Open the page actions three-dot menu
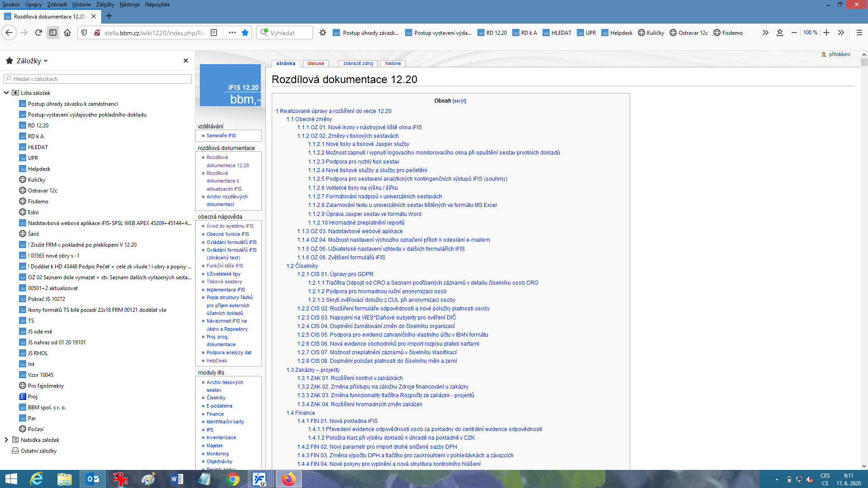This screenshot has width=868, height=488. [232, 33]
